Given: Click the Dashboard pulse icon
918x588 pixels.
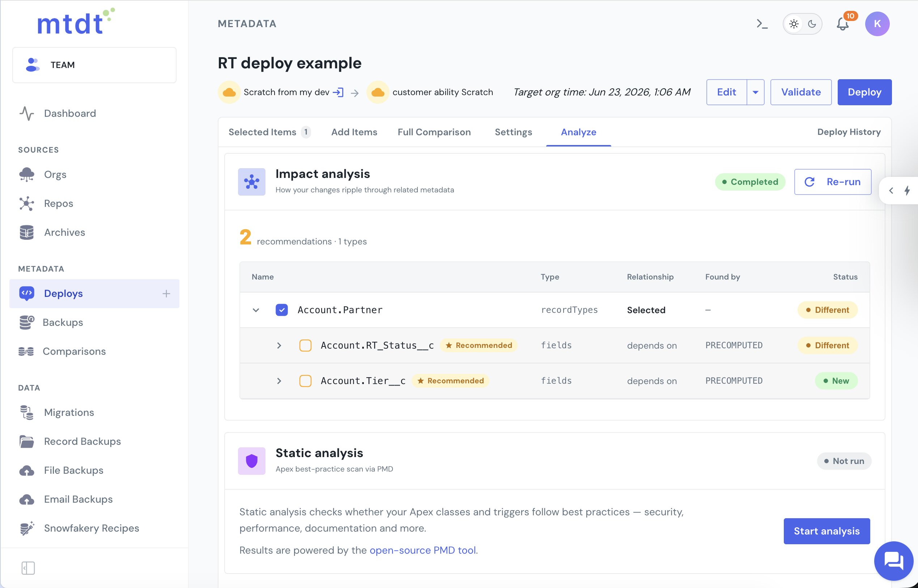Looking at the screenshot, I should (26, 114).
